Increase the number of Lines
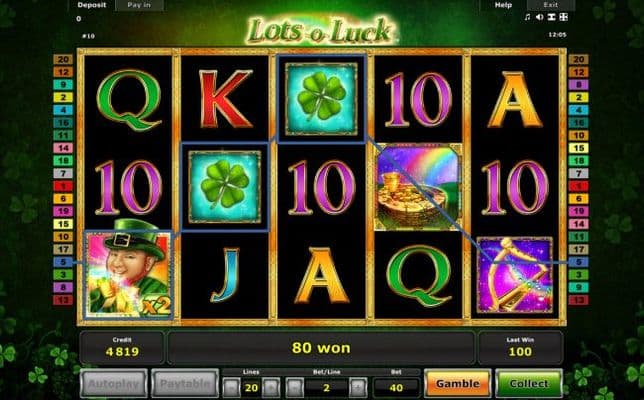Image resolution: width=644 pixels, height=400 pixels. [271, 387]
